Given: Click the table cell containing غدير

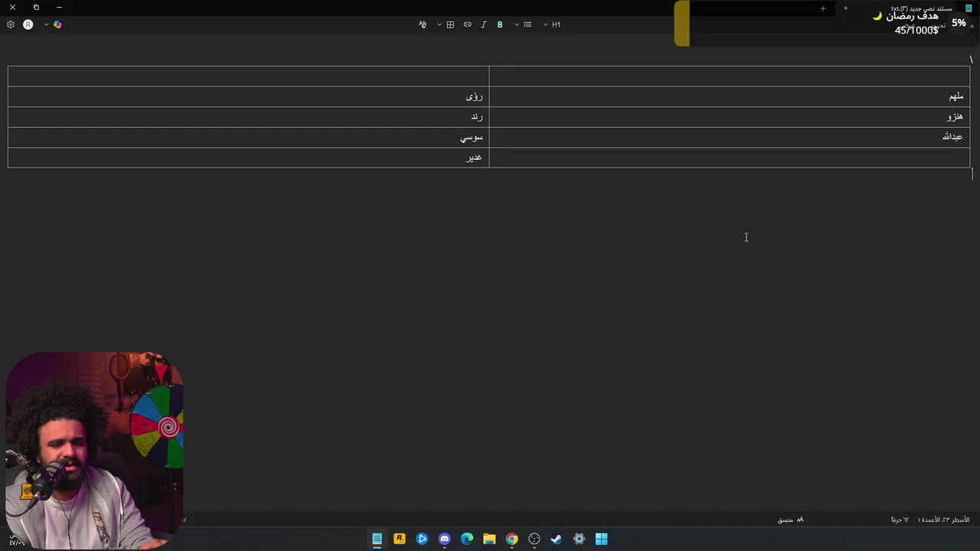Looking at the screenshot, I should coord(248,157).
